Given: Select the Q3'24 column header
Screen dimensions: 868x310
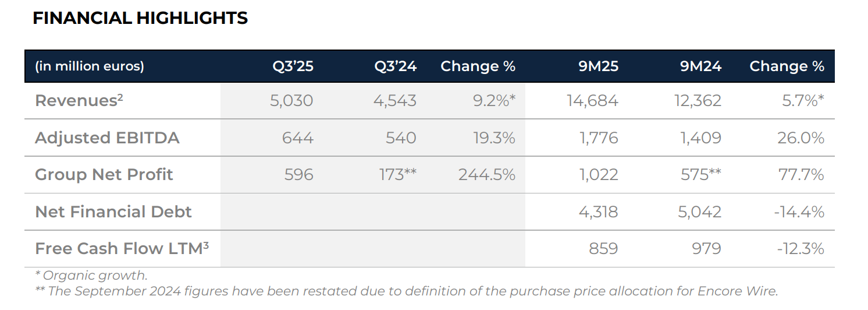Looking at the screenshot, I should point(396,66).
